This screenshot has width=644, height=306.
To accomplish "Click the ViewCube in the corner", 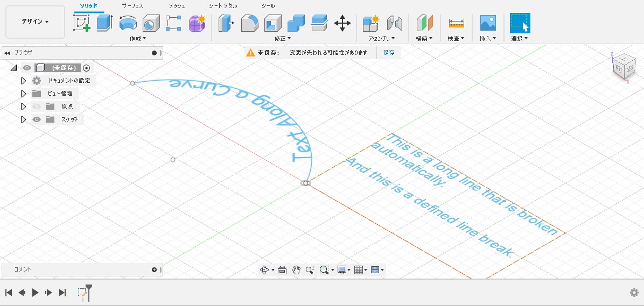I will [624, 67].
